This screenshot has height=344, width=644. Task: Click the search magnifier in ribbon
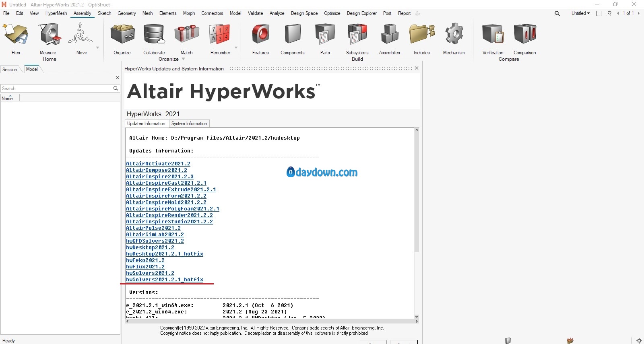(x=557, y=13)
